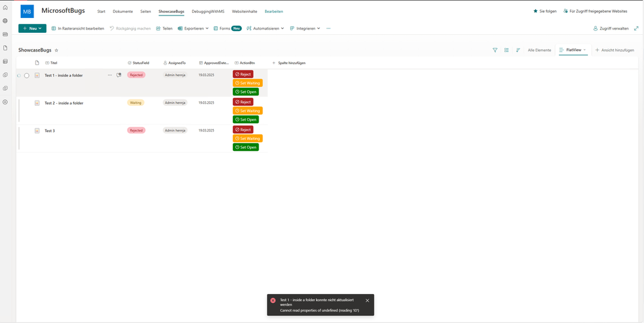The height and width of the screenshot is (323, 644).
Task: Click Test 2 item file icon
Action: click(37, 103)
